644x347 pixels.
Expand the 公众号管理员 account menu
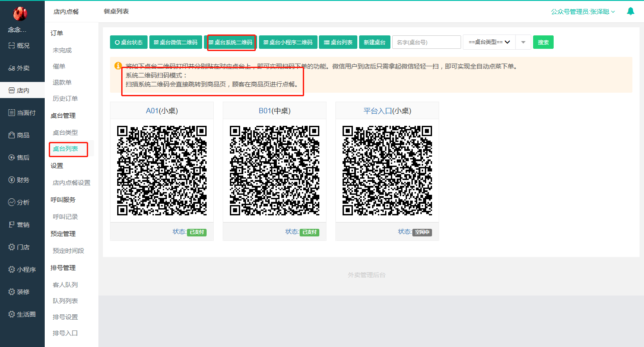583,12
